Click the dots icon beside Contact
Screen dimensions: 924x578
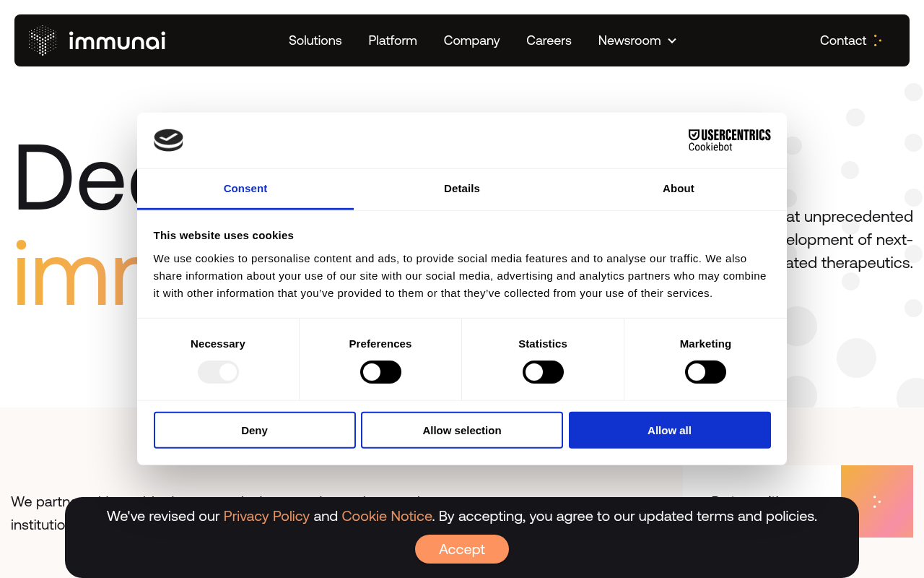click(x=877, y=40)
